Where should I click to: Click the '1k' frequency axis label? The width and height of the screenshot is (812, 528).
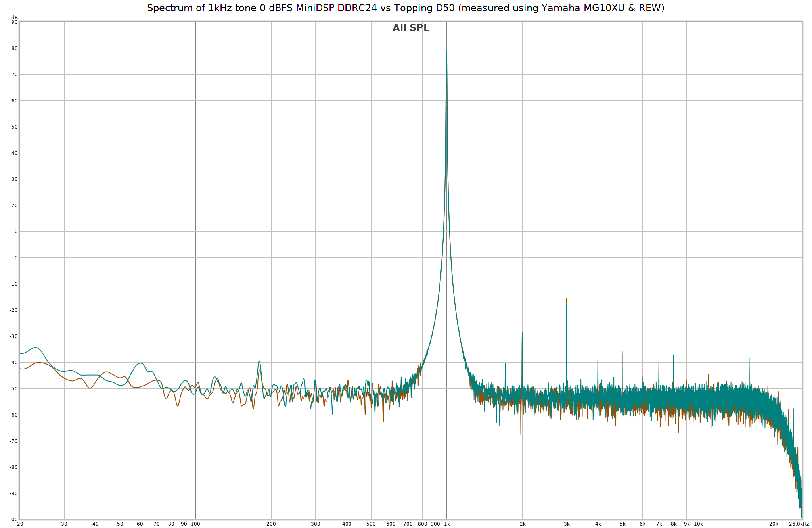pyautogui.click(x=447, y=524)
